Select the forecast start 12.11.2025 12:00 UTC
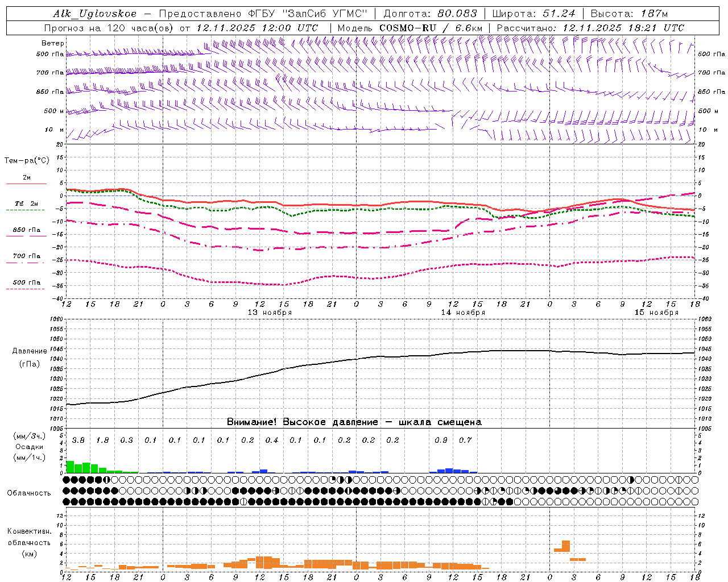Image resolution: width=728 pixels, height=582 pixels. (257, 28)
